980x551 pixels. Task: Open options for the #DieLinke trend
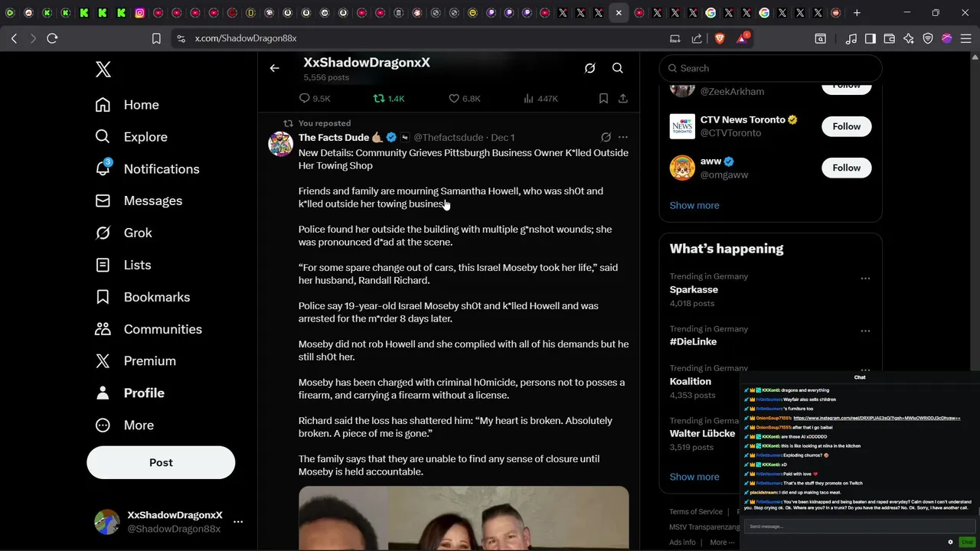click(x=865, y=331)
